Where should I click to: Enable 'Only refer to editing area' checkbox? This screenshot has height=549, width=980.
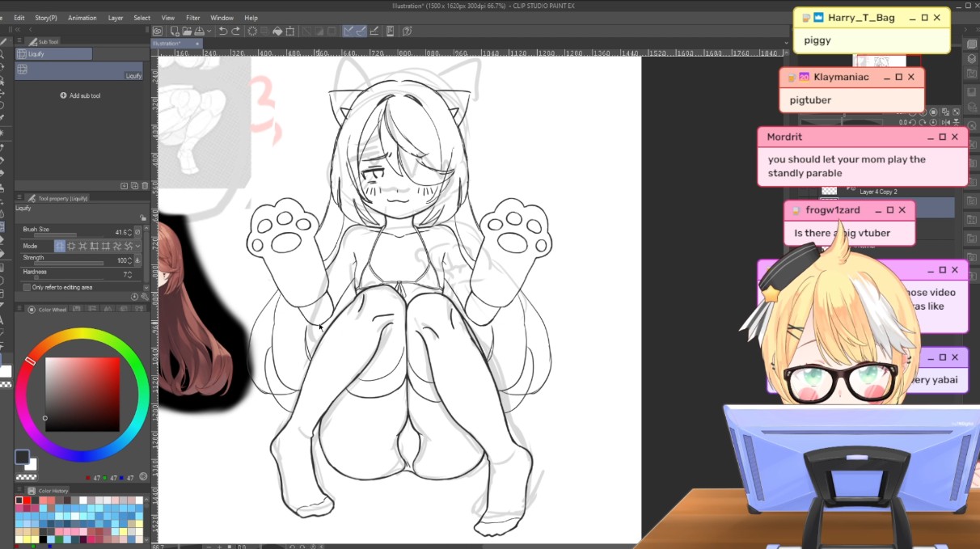click(x=27, y=287)
